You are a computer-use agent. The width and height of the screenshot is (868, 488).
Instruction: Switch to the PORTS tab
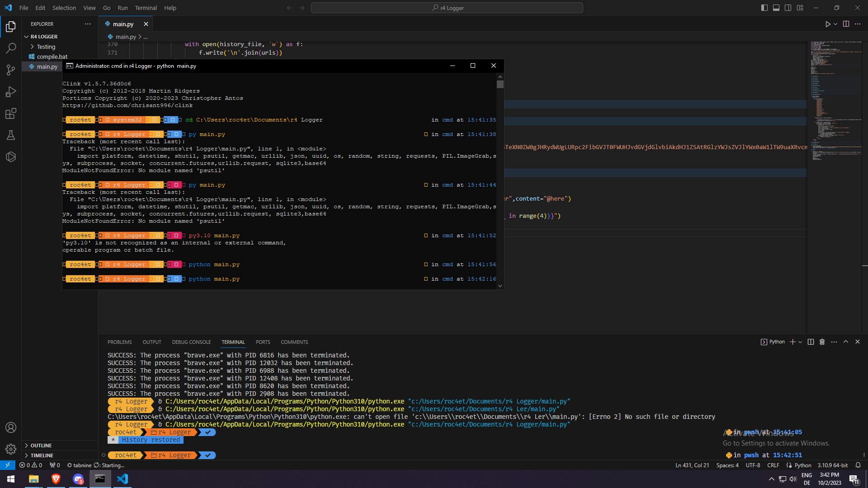[263, 342]
